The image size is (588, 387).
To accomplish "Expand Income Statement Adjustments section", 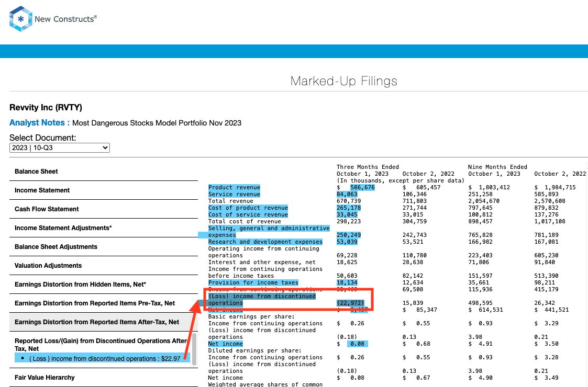I will [x=104, y=228].
